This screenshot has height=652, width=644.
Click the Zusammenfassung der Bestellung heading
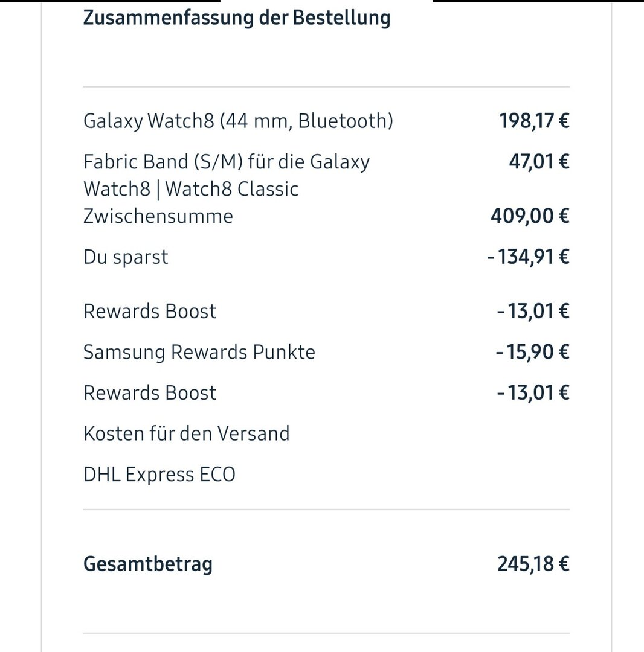point(236,18)
